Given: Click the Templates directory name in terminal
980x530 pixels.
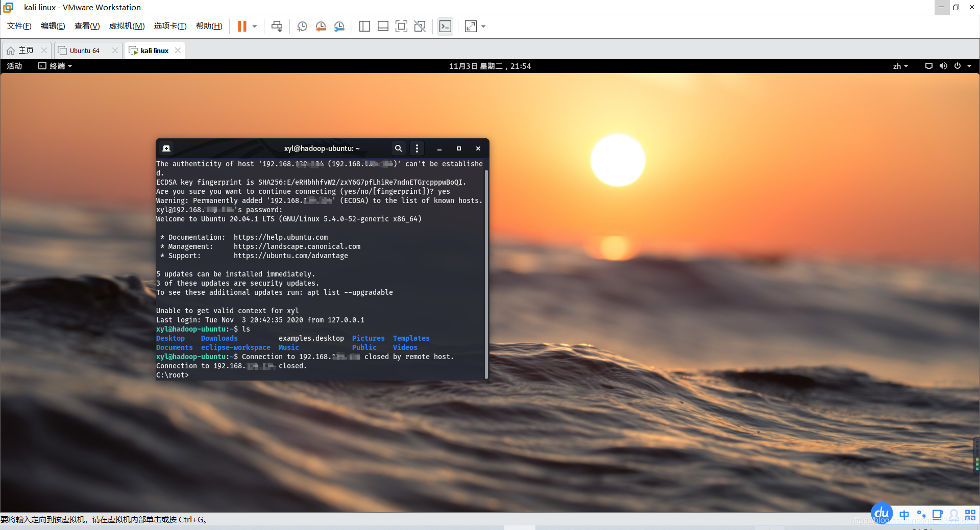Looking at the screenshot, I should click(x=411, y=339).
